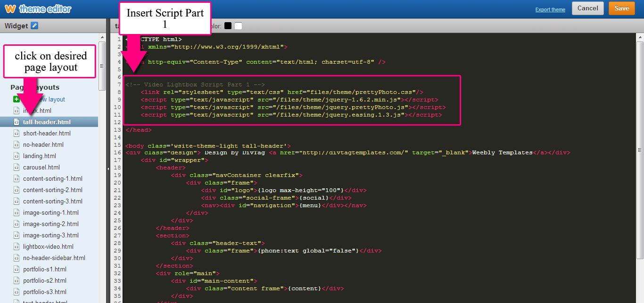
Task: Click the div id="wrapper" code line
Action: 174,160
